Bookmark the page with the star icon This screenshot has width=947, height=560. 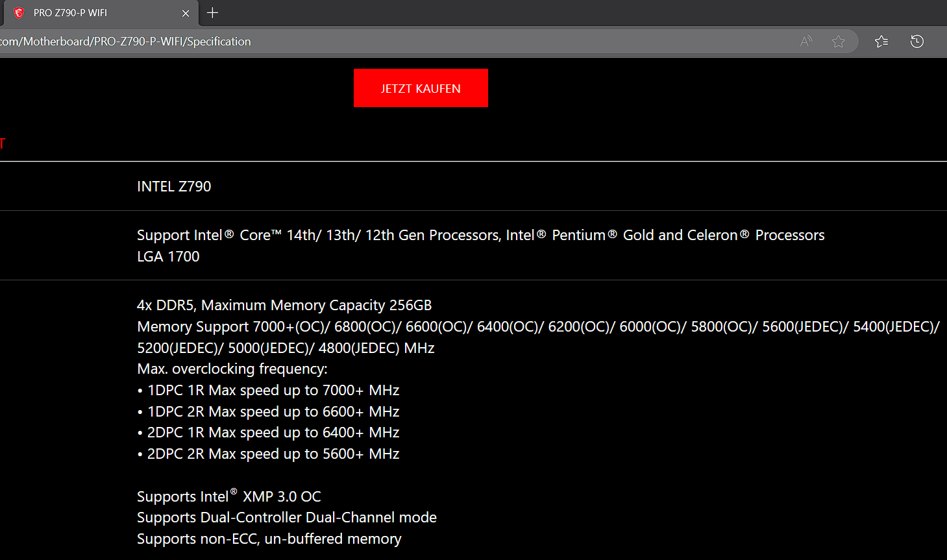pyautogui.click(x=838, y=41)
